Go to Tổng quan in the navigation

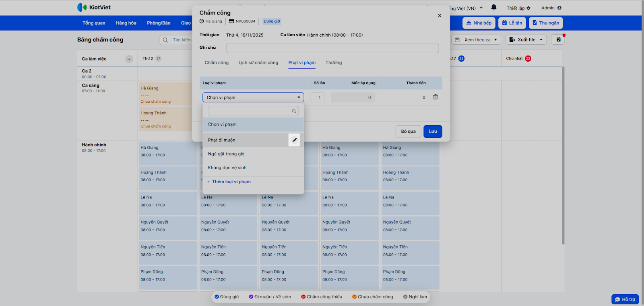click(x=94, y=23)
